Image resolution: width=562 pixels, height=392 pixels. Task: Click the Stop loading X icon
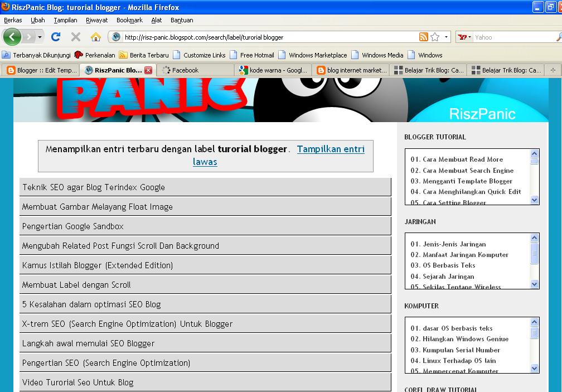[x=75, y=37]
